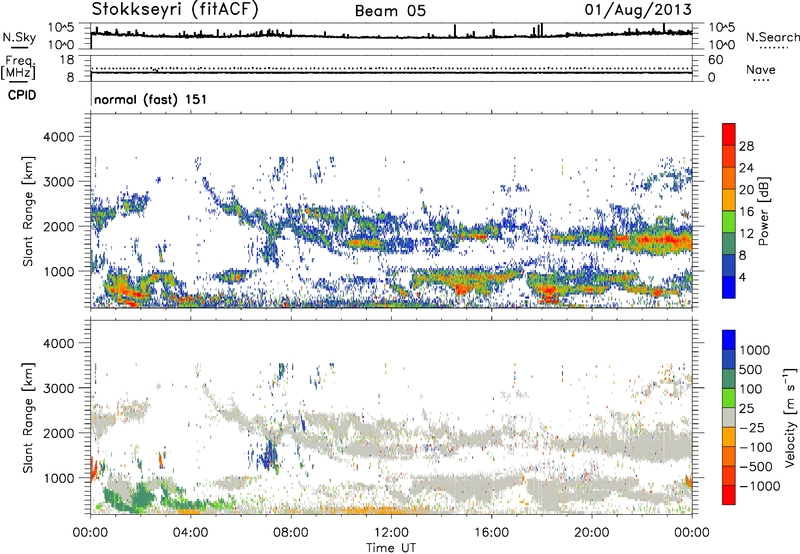
Task: Click the 'Velocity [m s⁻¹]' colorbar label
Action: point(790,417)
